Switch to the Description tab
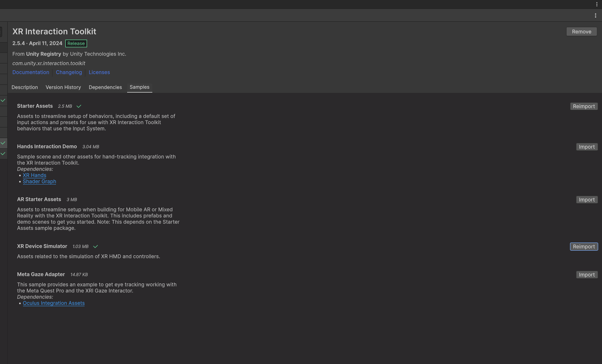 (25, 87)
